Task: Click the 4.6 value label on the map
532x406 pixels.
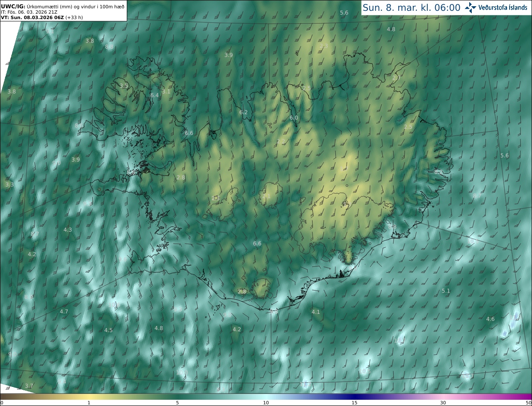Action: click(490, 319)
